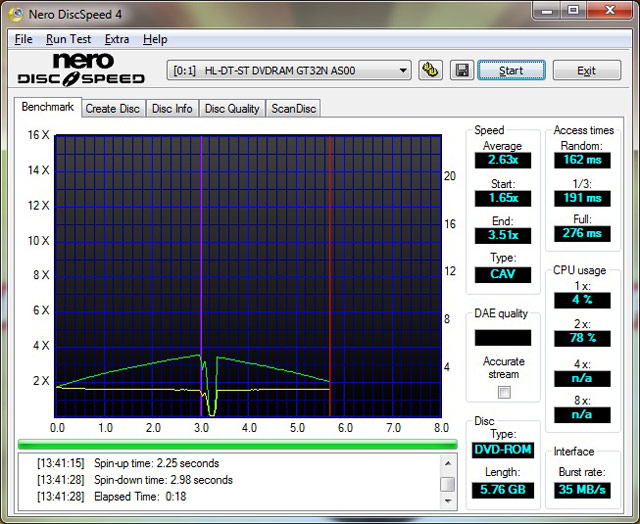
Task: Click the Nero DiscSpeed logo
Action: 82,69
